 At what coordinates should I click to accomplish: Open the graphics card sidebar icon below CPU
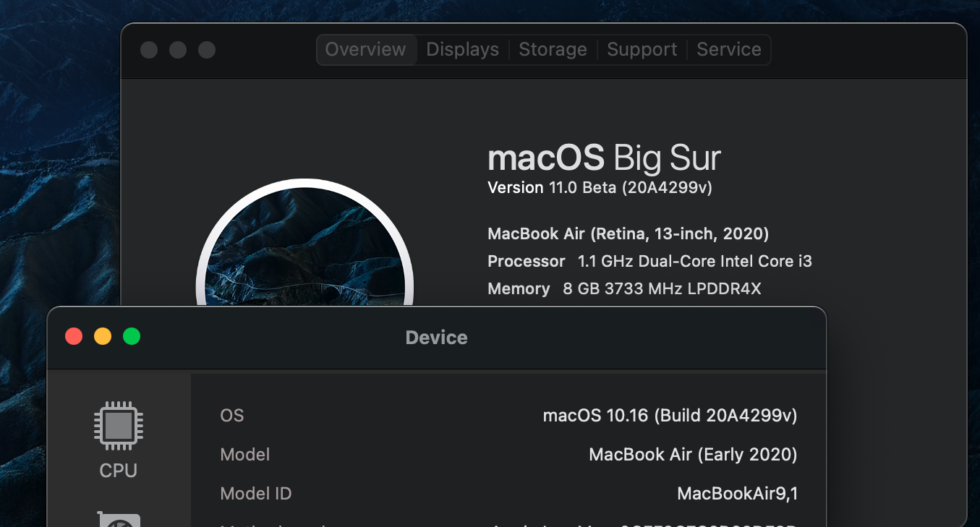click(119, 519)
